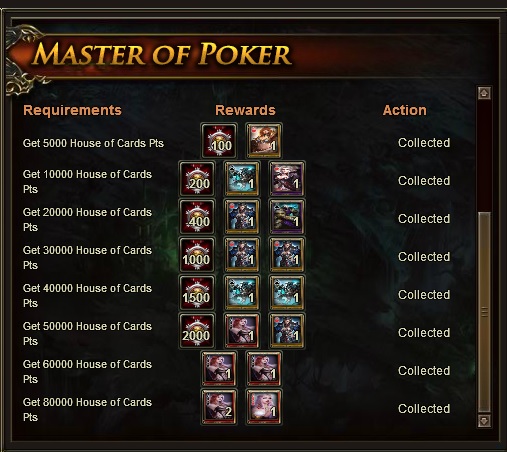Select the first red-haired card in the 60000 row

219,368
